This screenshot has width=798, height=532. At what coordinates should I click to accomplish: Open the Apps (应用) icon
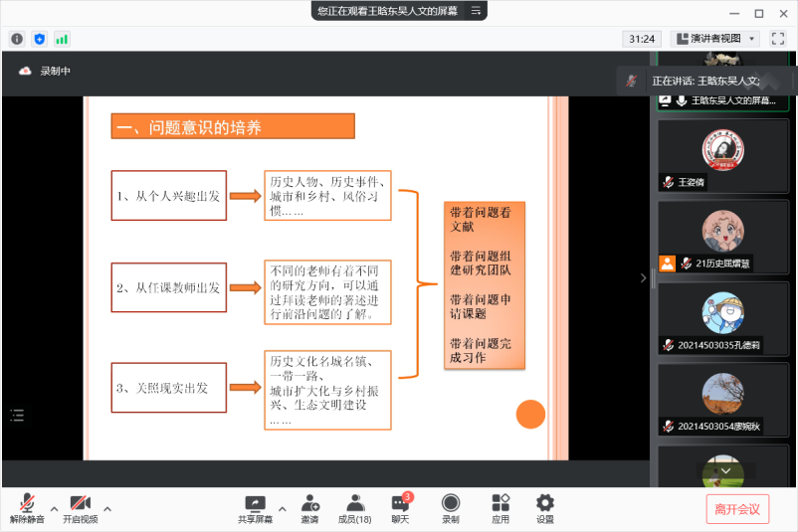tap(500, 508)
